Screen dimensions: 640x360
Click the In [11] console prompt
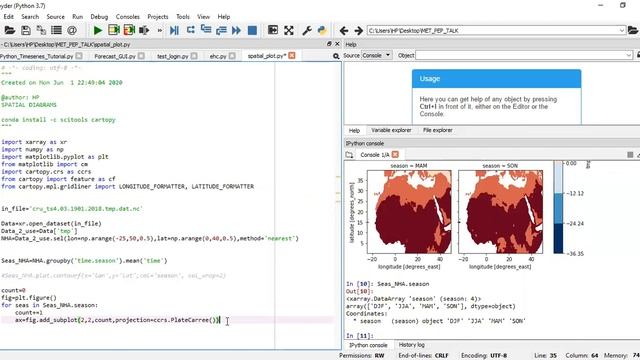click(360, 336)
